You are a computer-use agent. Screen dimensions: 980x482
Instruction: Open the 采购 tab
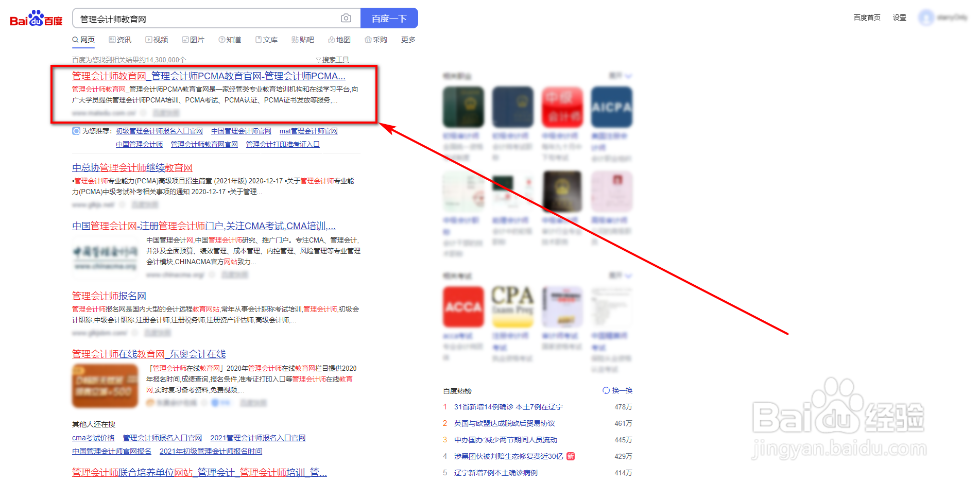pos(376,40)
